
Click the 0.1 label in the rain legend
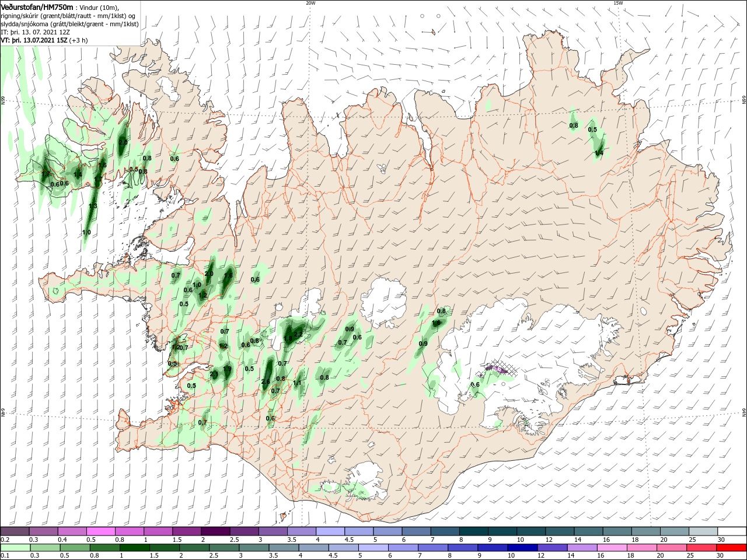5,556
